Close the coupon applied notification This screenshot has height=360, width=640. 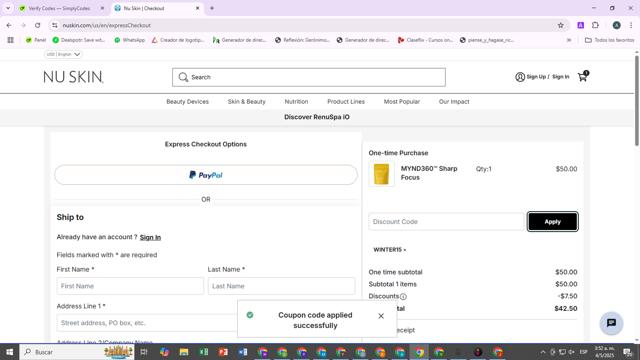click(381, 316)
